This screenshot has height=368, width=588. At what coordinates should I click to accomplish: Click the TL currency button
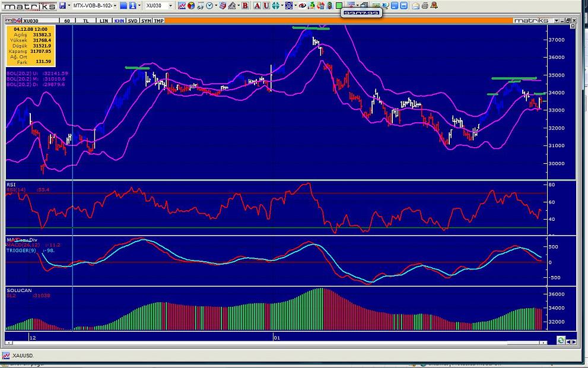[86, 21]
